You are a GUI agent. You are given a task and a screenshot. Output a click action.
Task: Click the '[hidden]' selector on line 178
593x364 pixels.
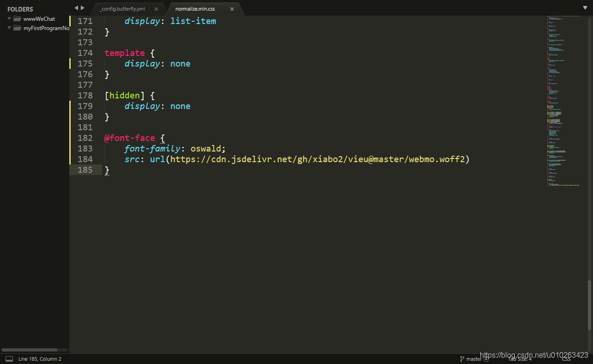click(x=125, y=96)
